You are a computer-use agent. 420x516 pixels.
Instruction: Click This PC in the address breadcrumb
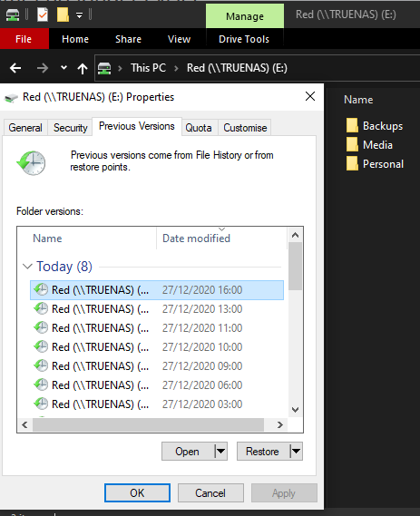[148, 68]
